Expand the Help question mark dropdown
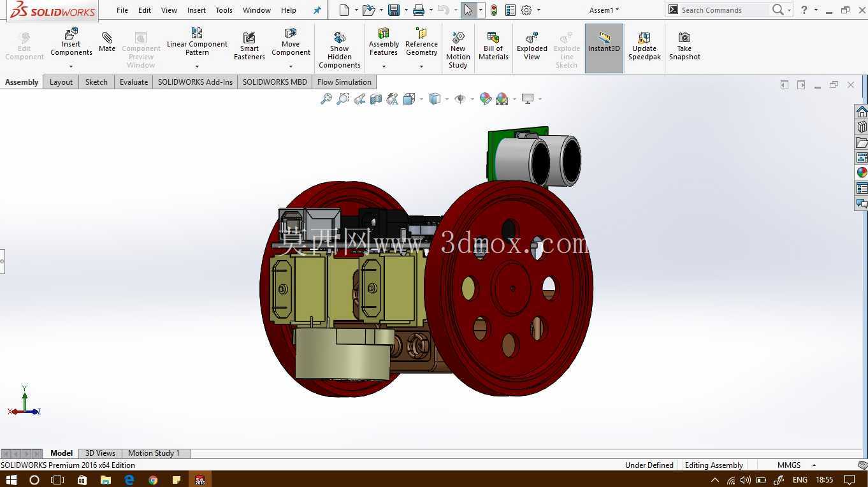The width and height of the screenshot is (868, 487). coord(816,10)
